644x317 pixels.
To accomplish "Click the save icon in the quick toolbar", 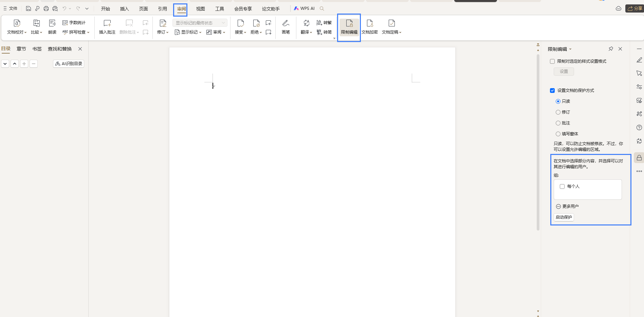I will pos(29,8).
